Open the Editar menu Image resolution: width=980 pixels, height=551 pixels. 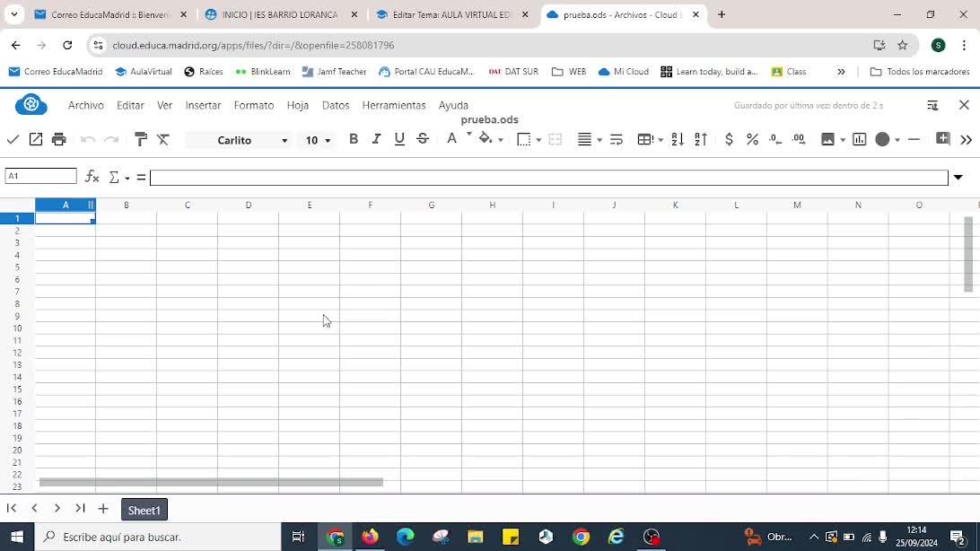[x=130, y=105]
